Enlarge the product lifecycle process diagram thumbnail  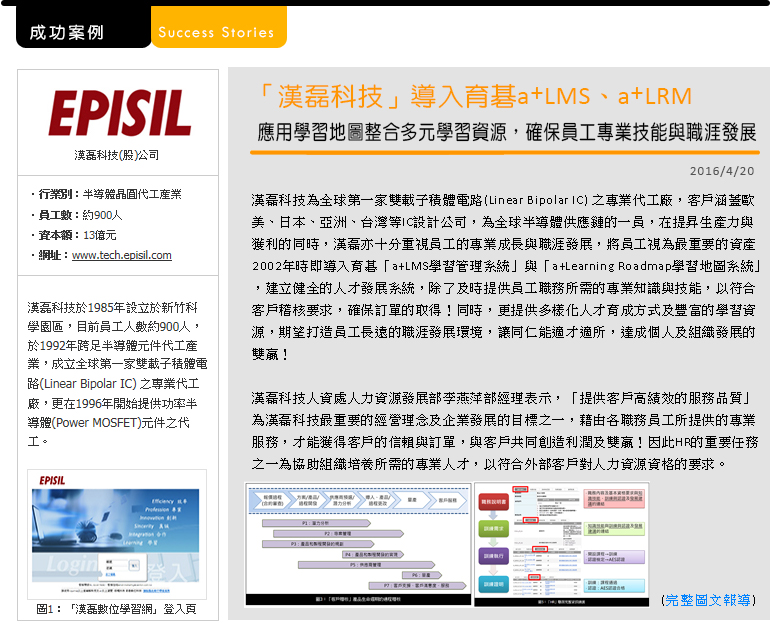click(358, 544)
